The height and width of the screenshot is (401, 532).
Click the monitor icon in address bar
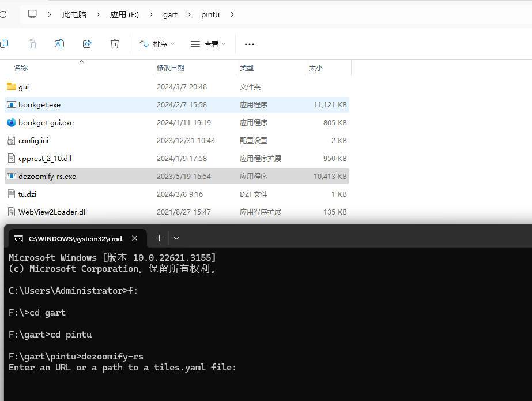click(32, 14)
